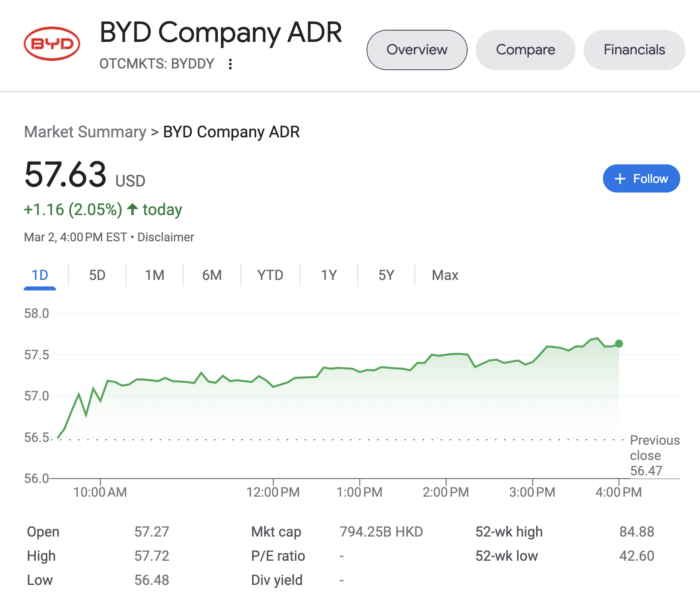Open the three-dot options menu beside BYDDY

[x=230, y=64]
